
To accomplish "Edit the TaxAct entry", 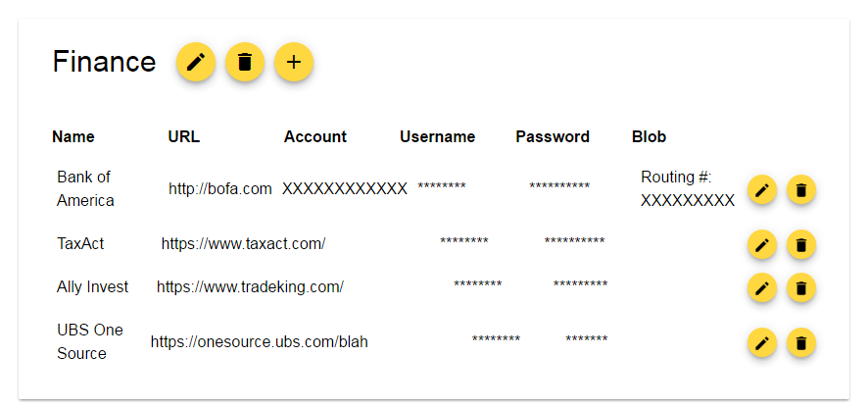I will (762, 244).
